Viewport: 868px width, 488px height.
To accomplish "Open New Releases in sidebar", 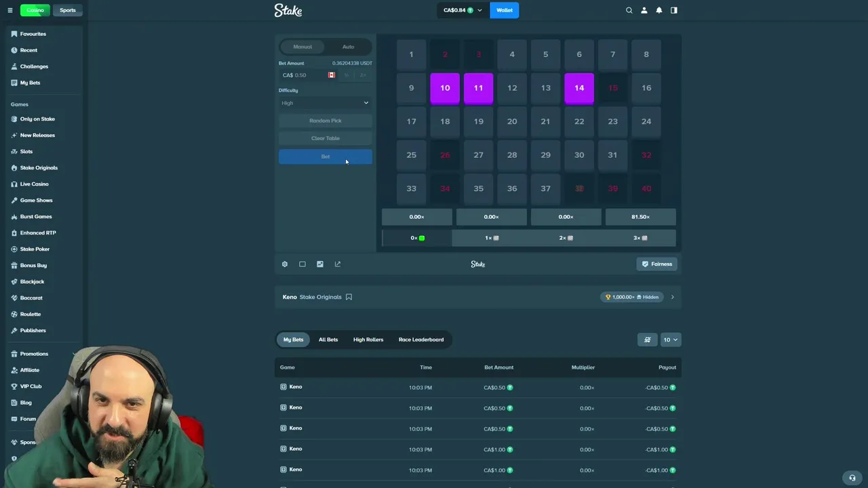I will point(37,136).
